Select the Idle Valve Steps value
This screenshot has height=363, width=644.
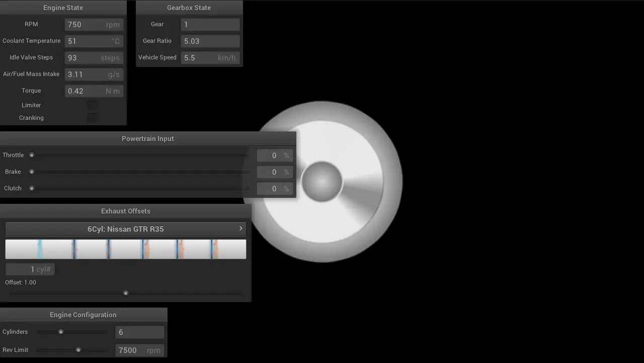[94, 57]
